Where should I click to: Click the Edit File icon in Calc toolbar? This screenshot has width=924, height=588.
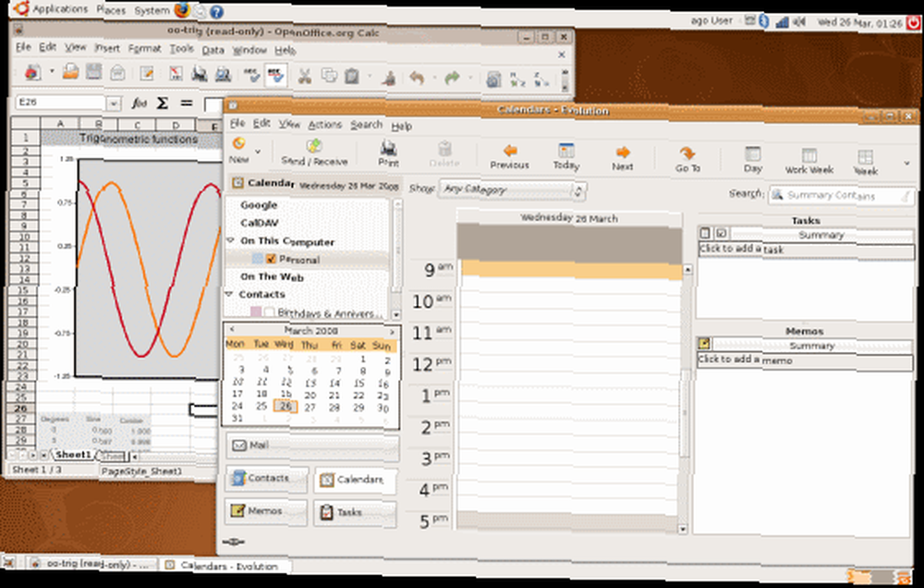(146, 73)
